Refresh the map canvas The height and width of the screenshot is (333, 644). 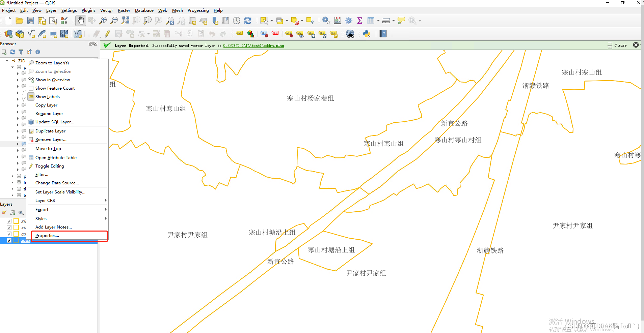pyautogui.click(x=248, y=21)
